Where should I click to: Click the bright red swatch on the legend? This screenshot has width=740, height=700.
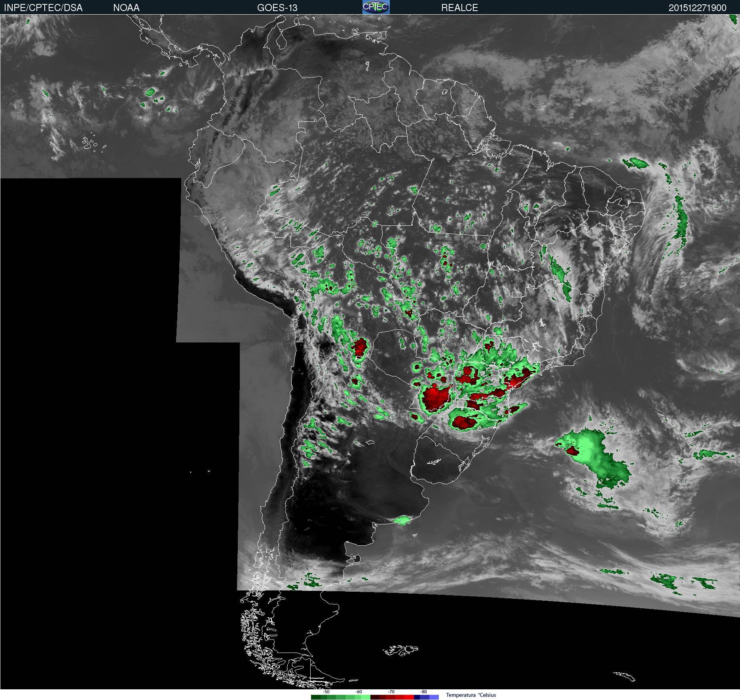pyautogui.click(x=409, y=697)
